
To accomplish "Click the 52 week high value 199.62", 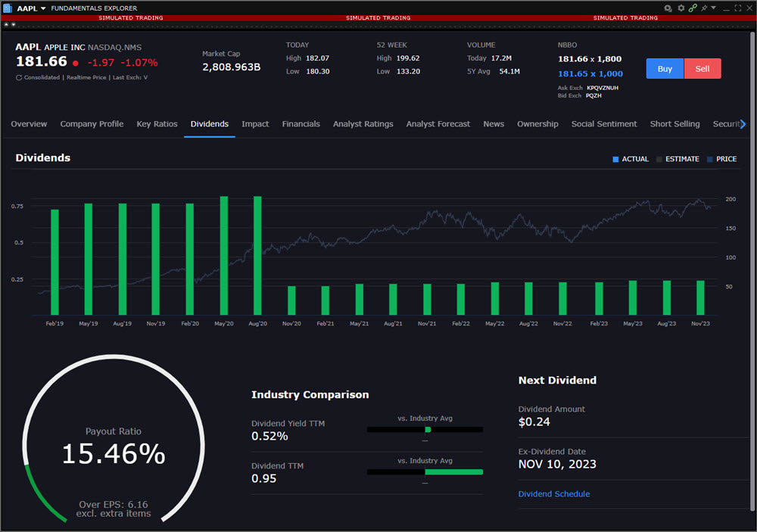I will click(x=408, y=58).
